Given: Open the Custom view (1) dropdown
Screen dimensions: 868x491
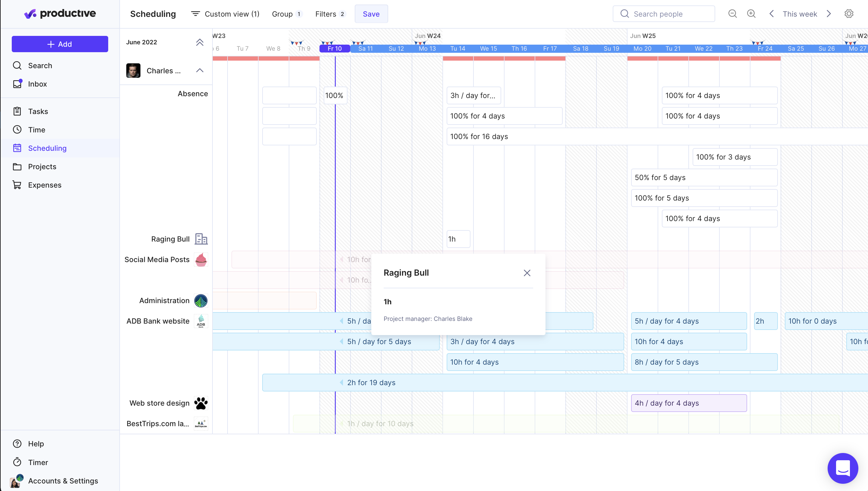Looking at the screenshot, I should 225,14.
